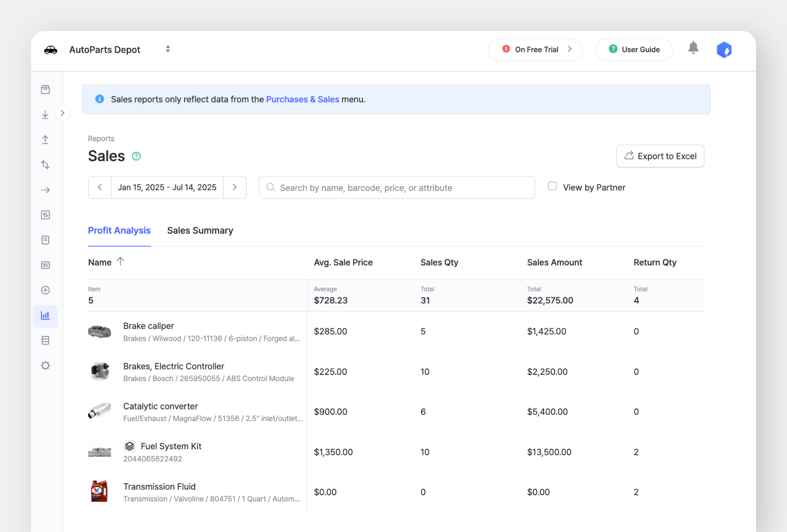This screenshot has height=532, width=787.
Task: Open the Sales upload icon in sidebar
Action: click(x=45, y=139)
